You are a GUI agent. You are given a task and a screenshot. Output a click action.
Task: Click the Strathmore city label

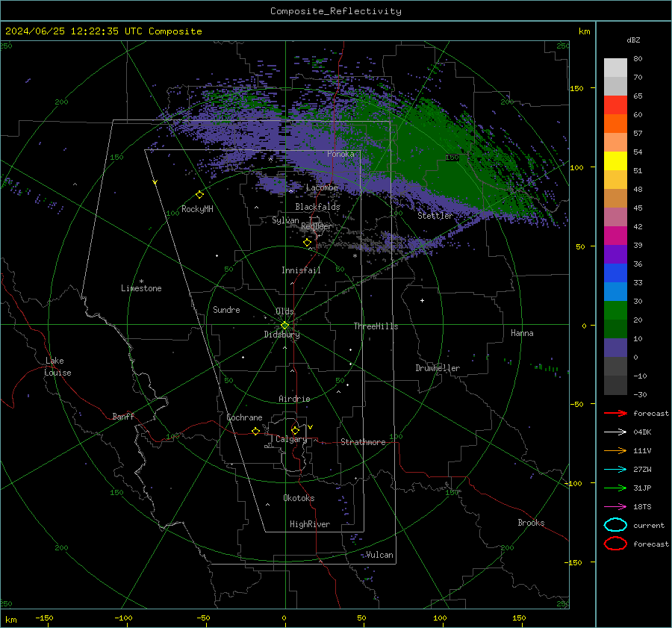(363, 442)
